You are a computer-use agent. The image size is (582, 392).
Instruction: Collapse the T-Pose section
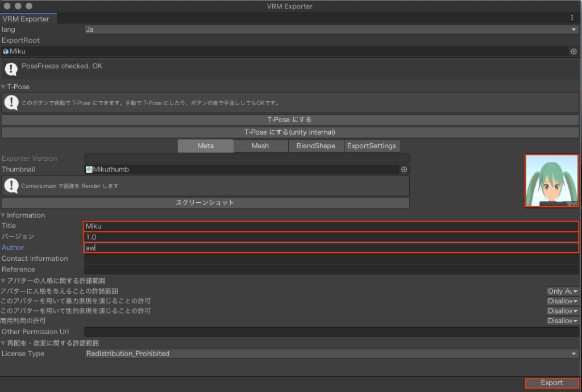3,87
